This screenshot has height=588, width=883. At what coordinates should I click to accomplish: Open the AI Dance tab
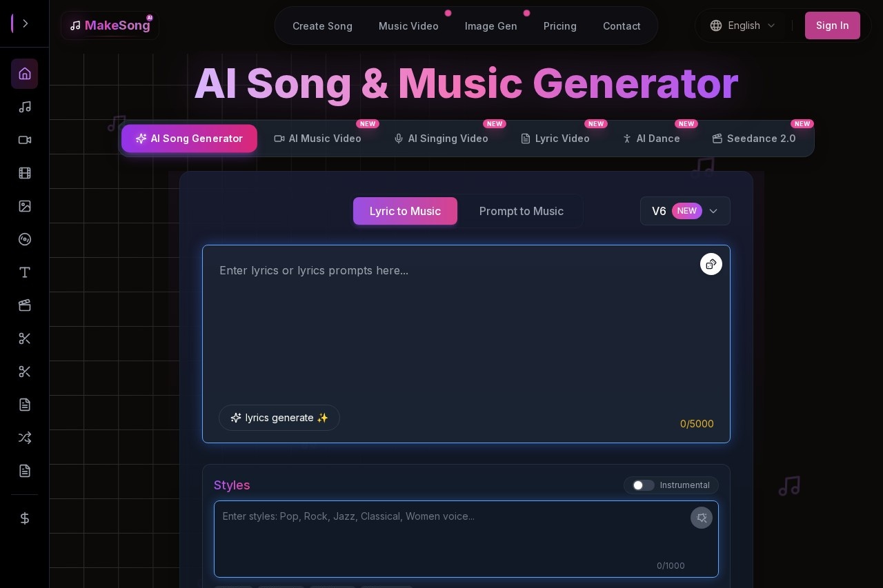point(651,139)
